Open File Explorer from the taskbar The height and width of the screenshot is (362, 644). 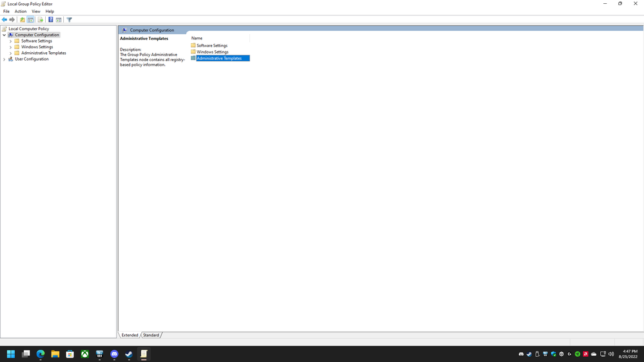(55, 354)
